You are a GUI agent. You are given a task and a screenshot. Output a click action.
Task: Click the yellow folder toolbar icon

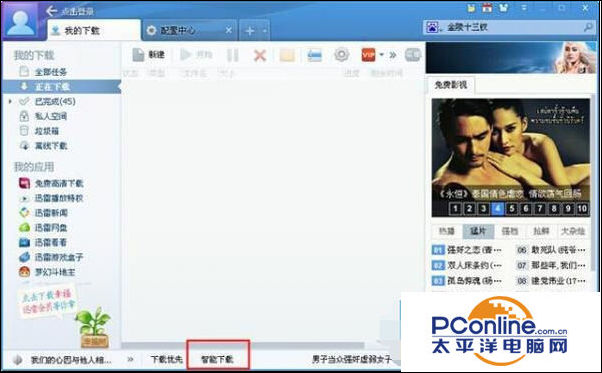pyautogui.click(x=287, y=55)
